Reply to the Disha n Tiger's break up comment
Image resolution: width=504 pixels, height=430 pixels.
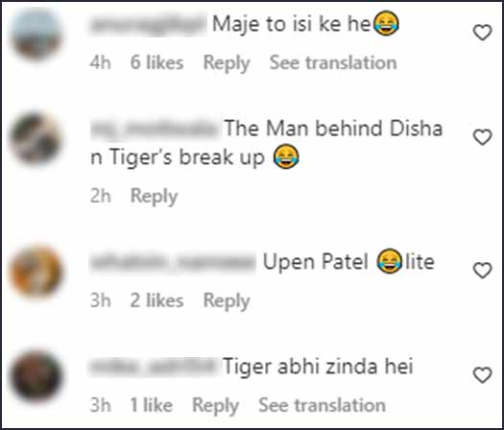click(154, 196)
